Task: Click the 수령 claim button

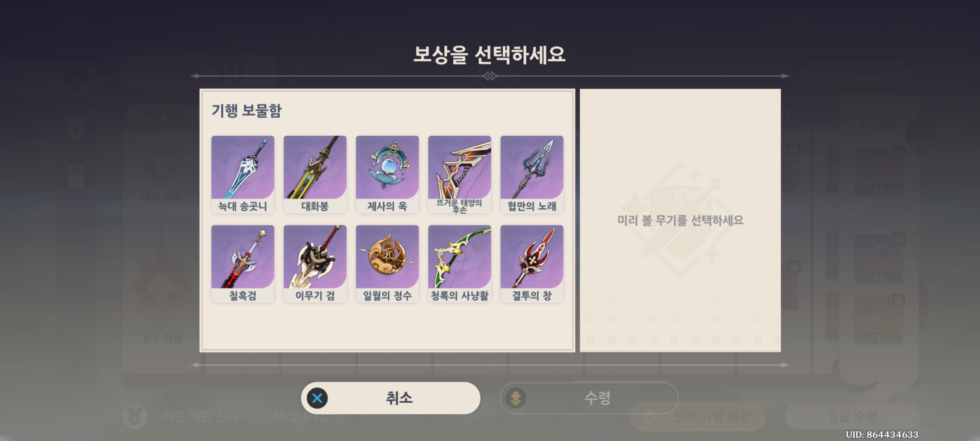Action: click(x=589, y=398)
